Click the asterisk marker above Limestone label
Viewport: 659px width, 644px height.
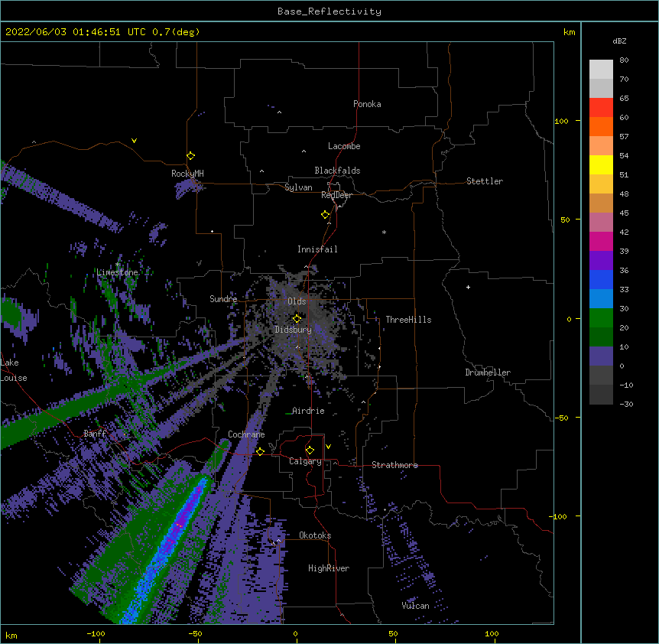[x=118, y=265]
